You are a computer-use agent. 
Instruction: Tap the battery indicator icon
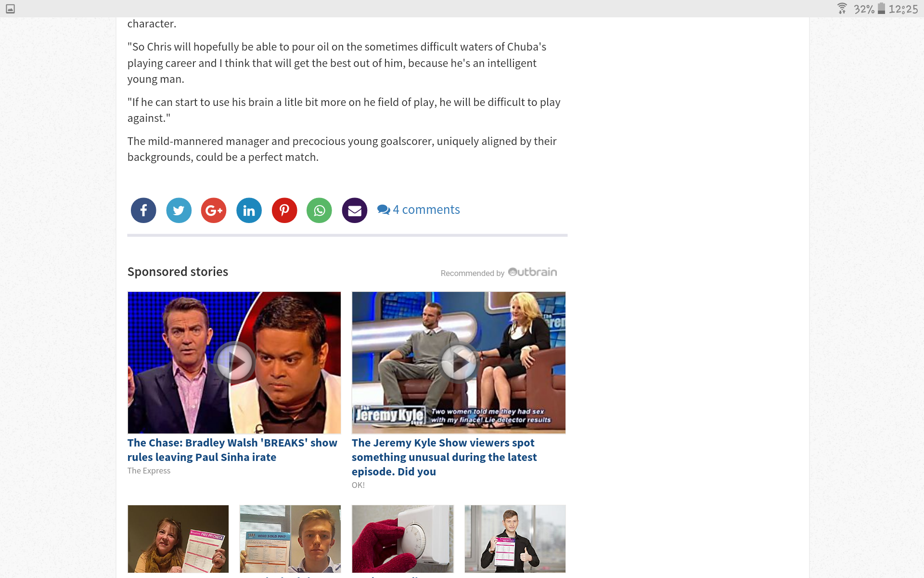pyautogui.click(x=881, y=9)
